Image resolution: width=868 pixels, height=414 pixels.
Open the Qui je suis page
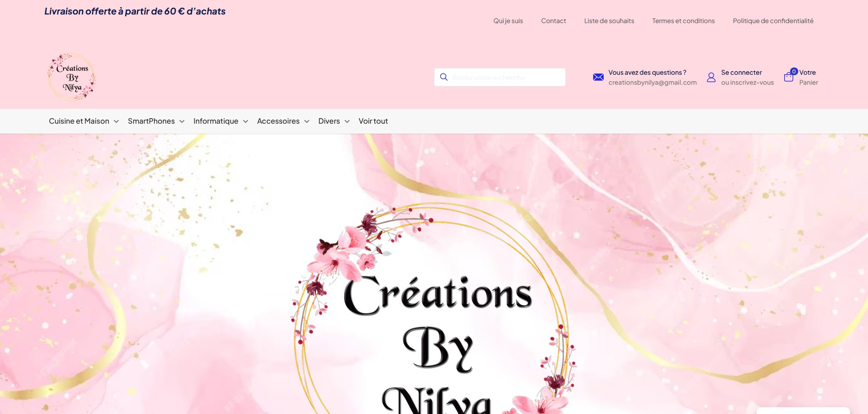508,20
